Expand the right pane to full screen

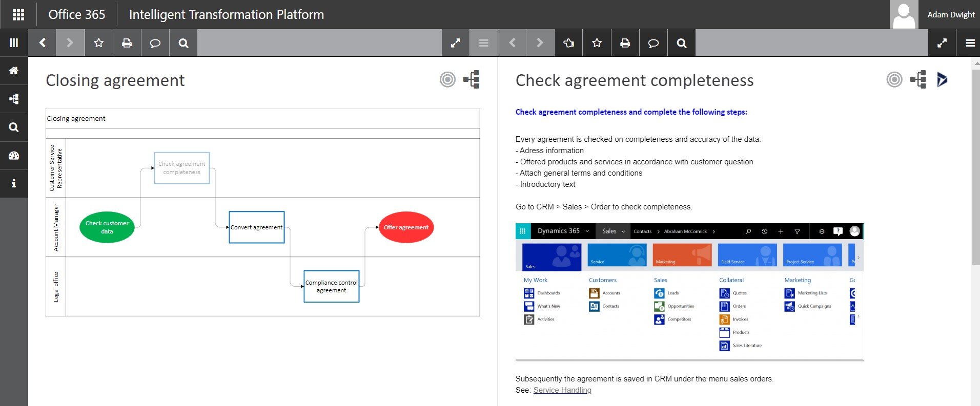coord(942,43)
